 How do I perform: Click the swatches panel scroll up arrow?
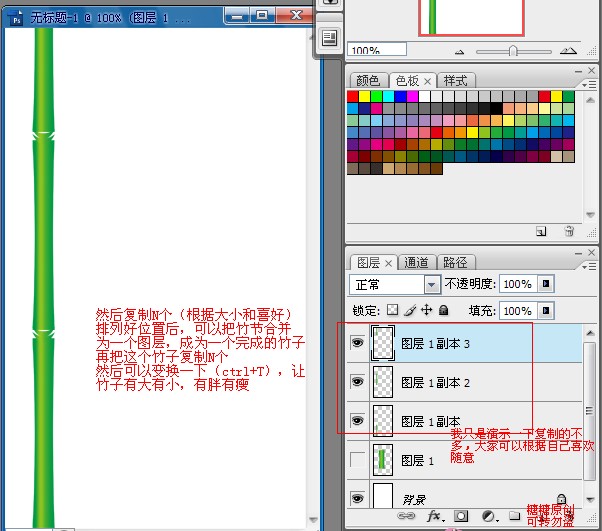coord(590,100)
